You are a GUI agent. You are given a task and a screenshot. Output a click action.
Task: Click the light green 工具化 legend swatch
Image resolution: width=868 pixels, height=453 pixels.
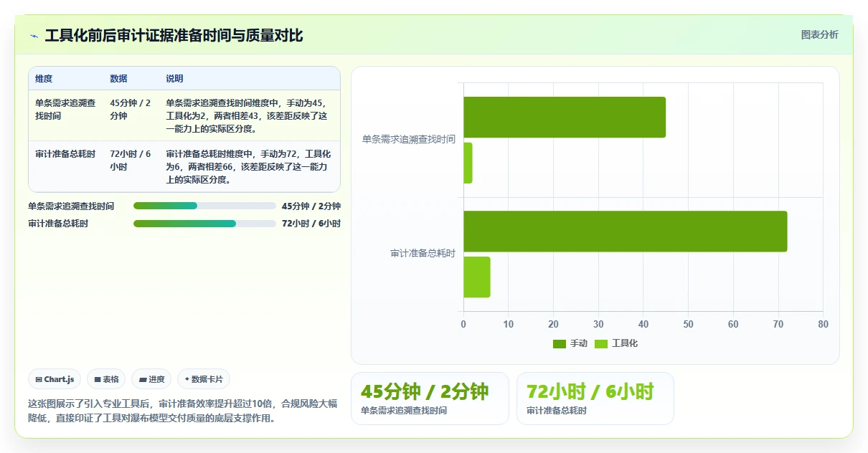[x=601, y=343]
